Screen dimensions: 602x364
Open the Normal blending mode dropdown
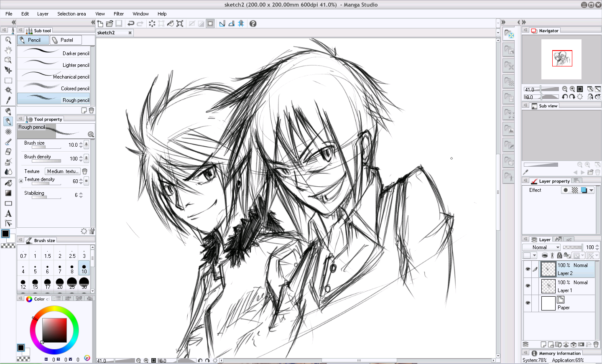[x=541, y=247]
